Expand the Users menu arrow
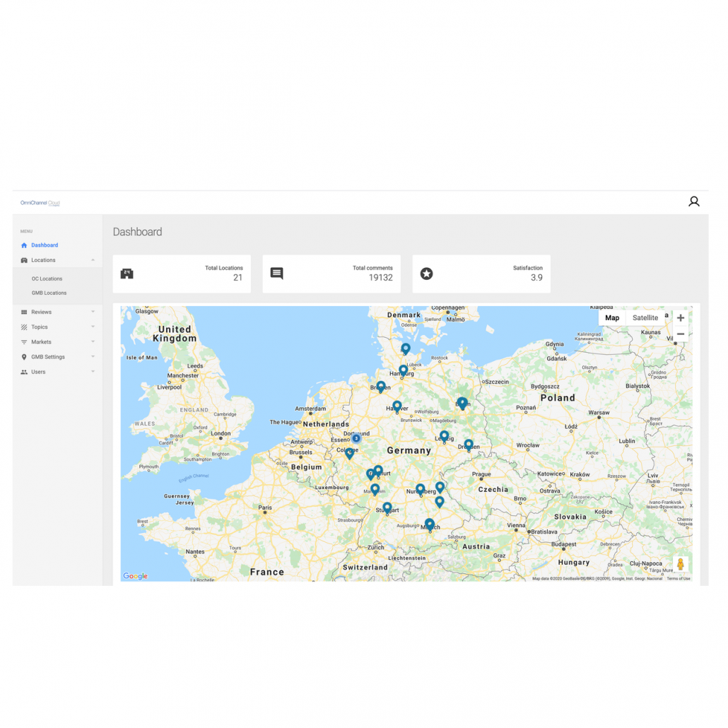 (93, 372)
